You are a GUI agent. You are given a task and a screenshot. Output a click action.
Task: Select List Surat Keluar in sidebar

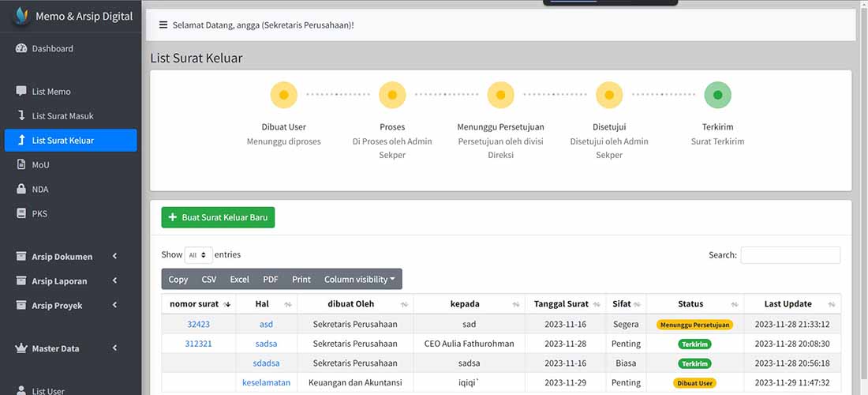coord(71,140)
